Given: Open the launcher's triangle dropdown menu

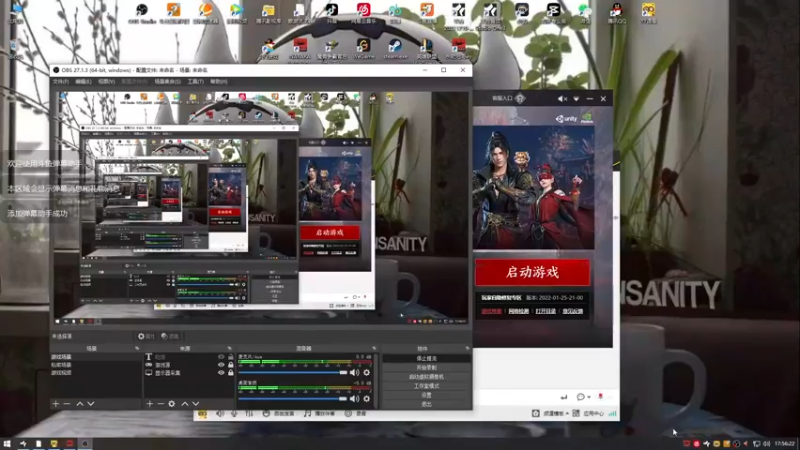Looking at the screenshot, I should [x=576, y=98].
